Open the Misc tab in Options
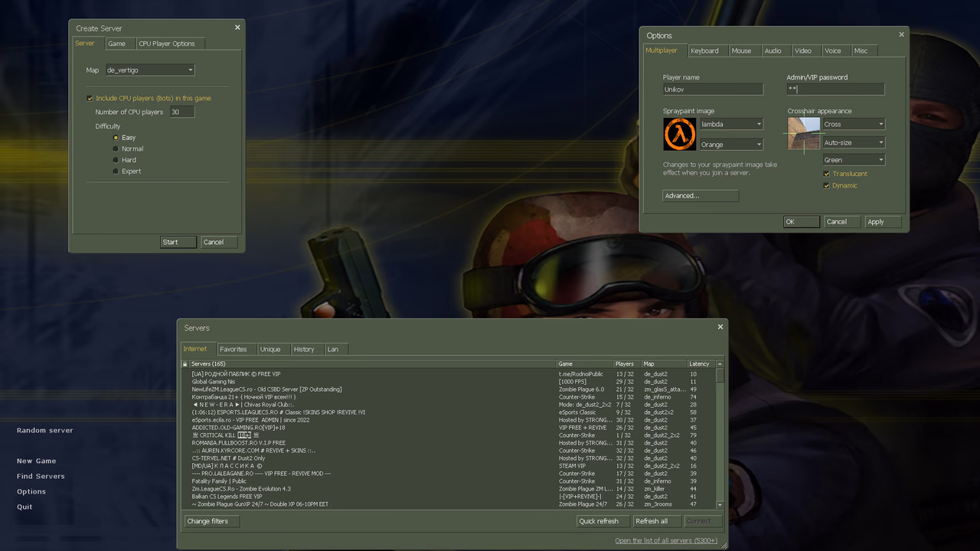Image resolution: width=980 pixels, height=551 pixels. (x=864, y=51)
